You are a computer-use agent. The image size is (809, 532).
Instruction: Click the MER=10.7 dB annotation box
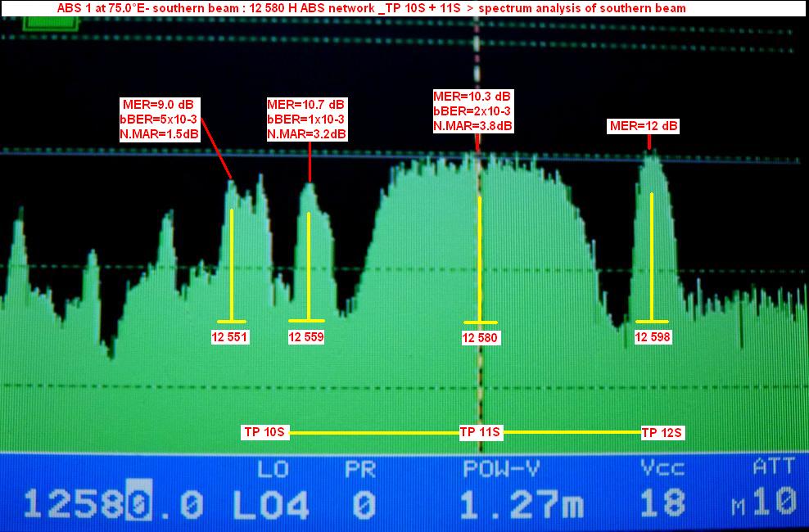[307, 119]
